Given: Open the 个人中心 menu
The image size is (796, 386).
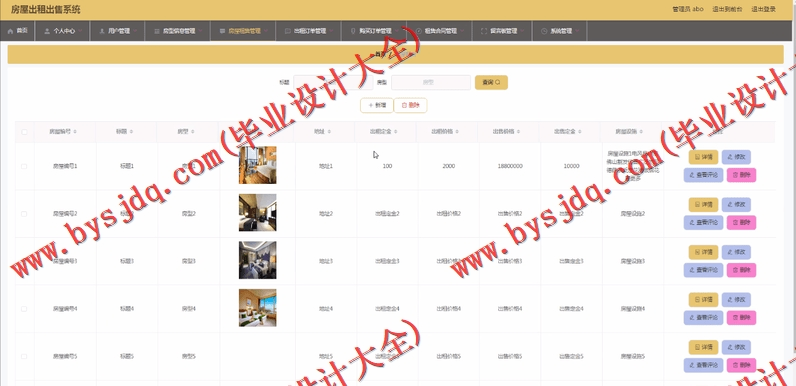Looking at the screenshot, I should pyautogui.click(x=62, y=31).
